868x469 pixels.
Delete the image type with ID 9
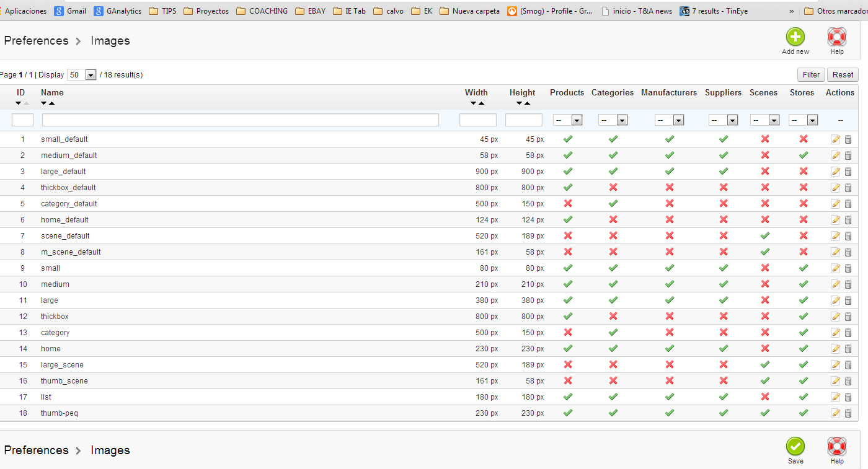[848, 268]
